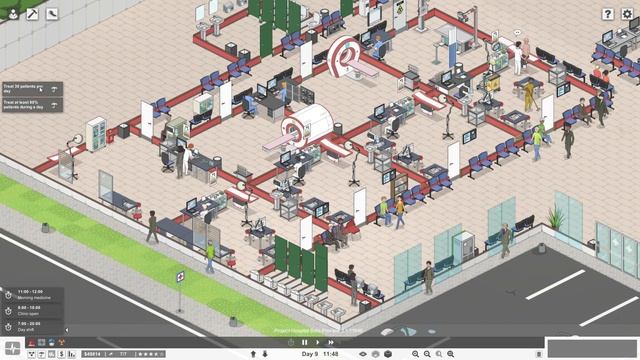Screen dimensions: 640x360
Task: Go down one floor with down arrow
Action: [265, 354]
